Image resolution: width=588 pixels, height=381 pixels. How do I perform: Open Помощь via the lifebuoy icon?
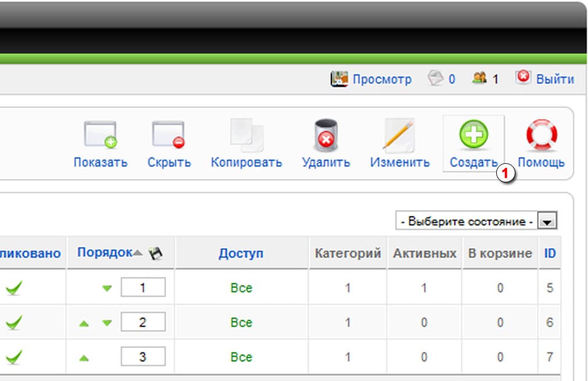tap(541, 135)
